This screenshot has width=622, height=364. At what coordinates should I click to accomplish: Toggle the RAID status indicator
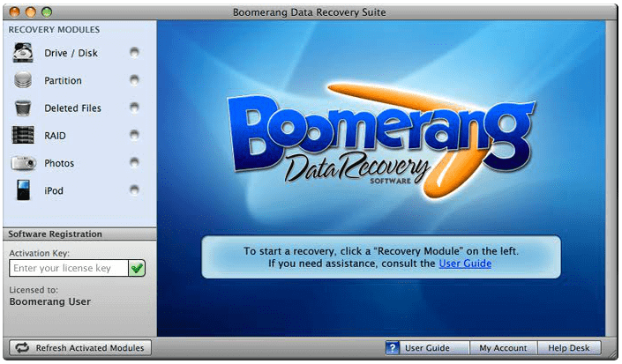[134, 135]
